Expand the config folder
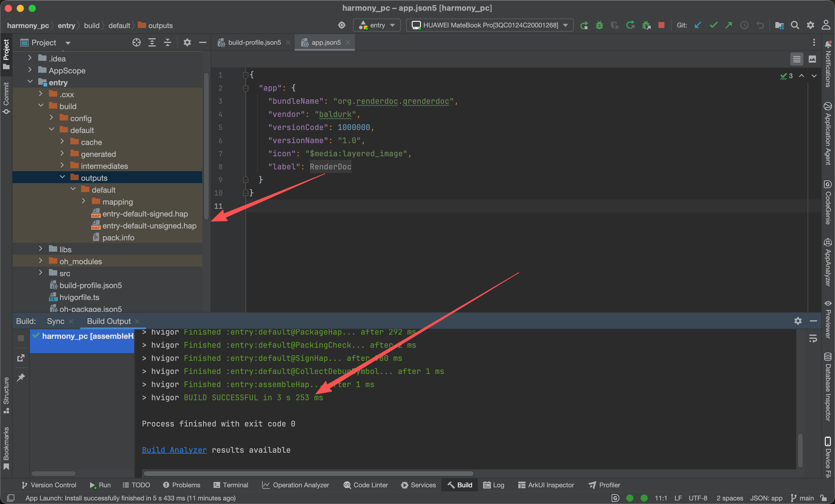 52,118
